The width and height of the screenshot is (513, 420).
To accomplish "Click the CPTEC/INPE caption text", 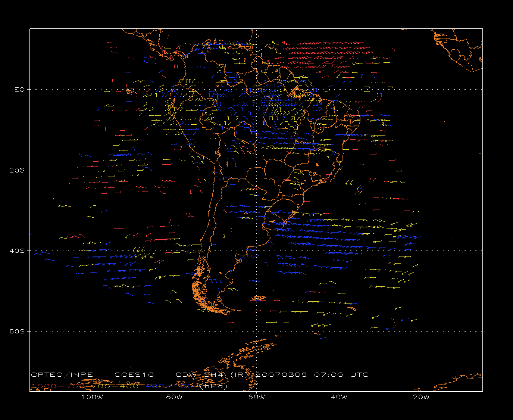I will point(62,375).
